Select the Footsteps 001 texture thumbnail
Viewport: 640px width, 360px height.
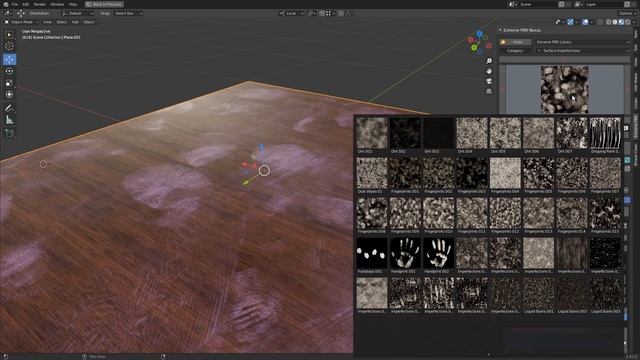372,253
